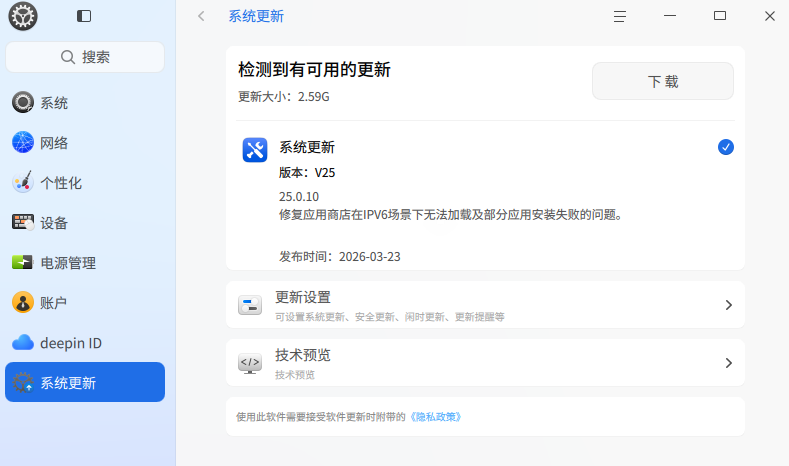
Task: Click the 检测到有可用的更新 heading
Action: (314, 69)
